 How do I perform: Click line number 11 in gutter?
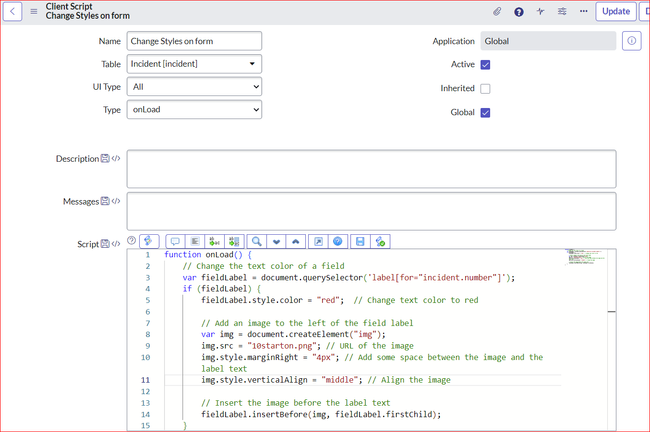pos(145,380)
